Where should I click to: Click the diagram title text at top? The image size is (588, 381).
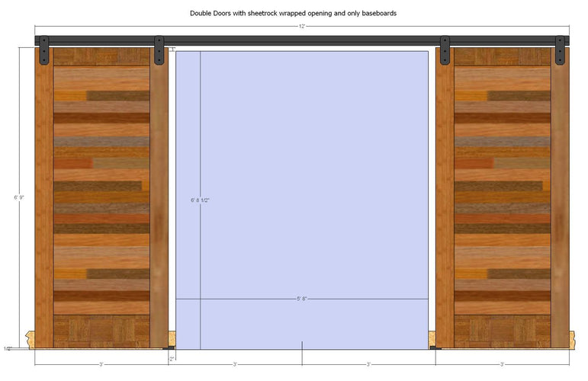[294, 13]
